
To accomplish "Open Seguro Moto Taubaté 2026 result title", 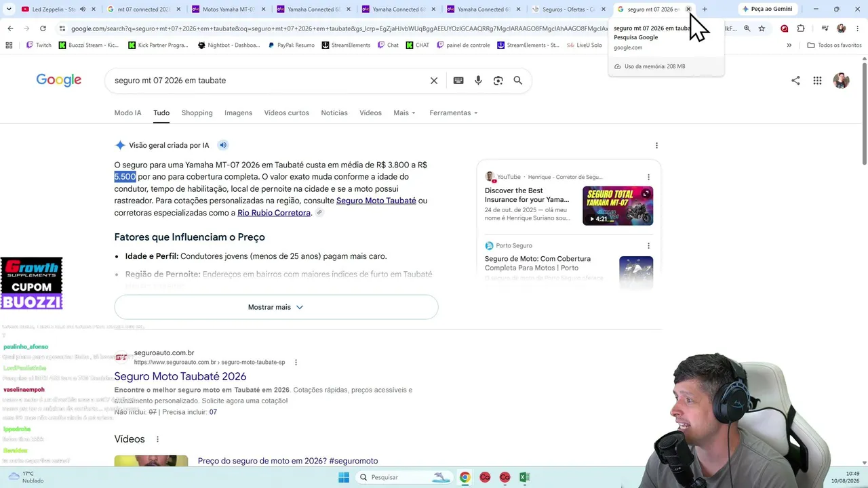I will 180,376.
